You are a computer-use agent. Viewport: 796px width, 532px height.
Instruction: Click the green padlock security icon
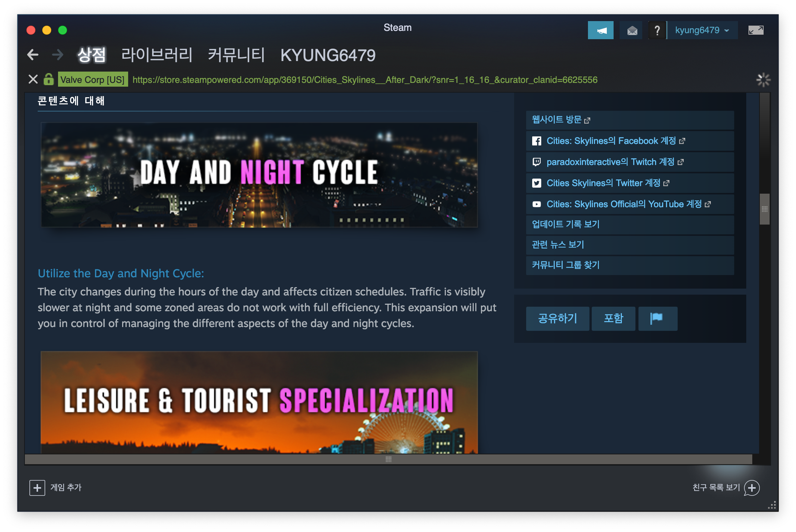point(49,79)
